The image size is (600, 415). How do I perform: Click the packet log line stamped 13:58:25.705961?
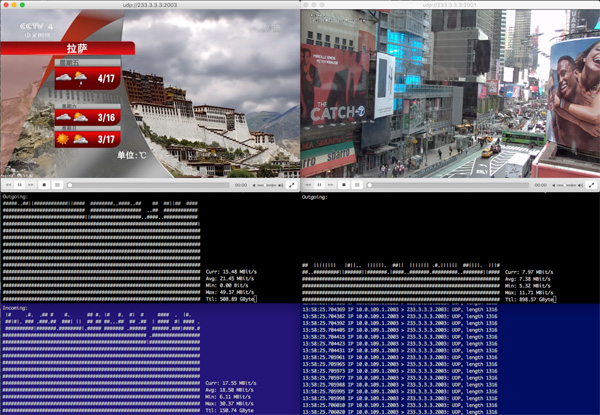[x=400, y=357]
